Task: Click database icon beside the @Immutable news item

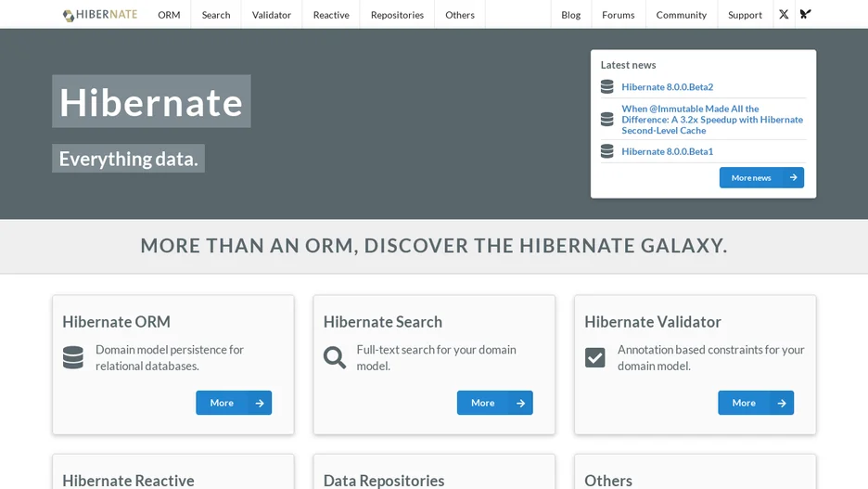Action: tap(607, 120)
